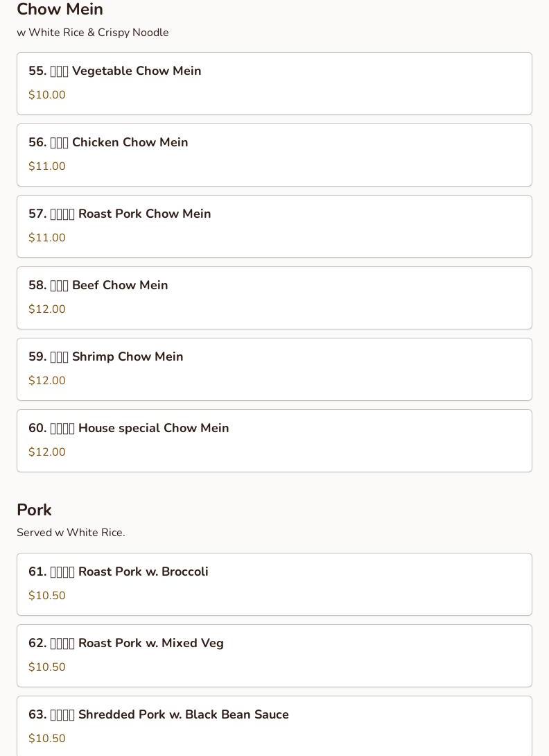549x756 pixels.
Task: Click $10.50 price under Roast Pork w. Broccoli
Action: (46, 595)
